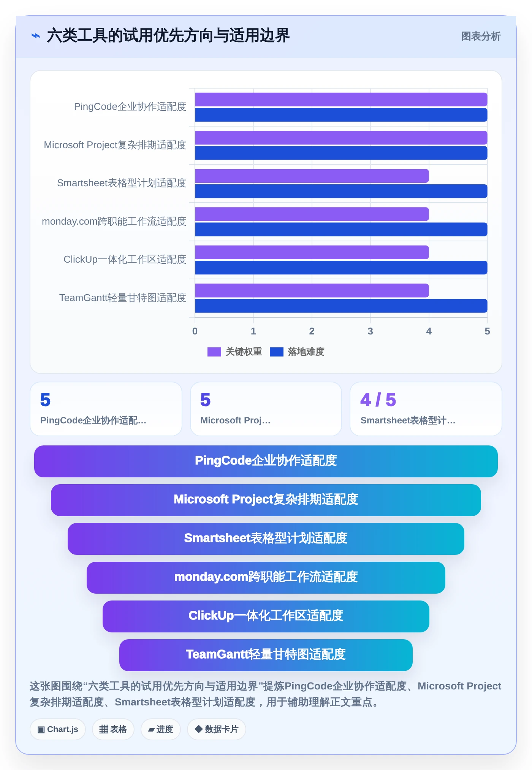The image size is (532, 770).
Task: Open the PingCode企业协作适配… data card
Action: point(106,409)
